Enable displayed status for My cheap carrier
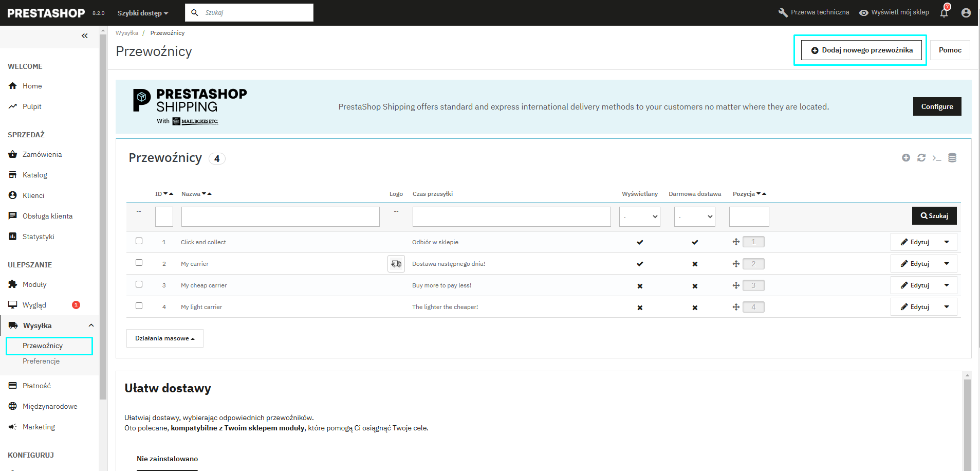Screen dimensions: 980x471 [640, 286]
